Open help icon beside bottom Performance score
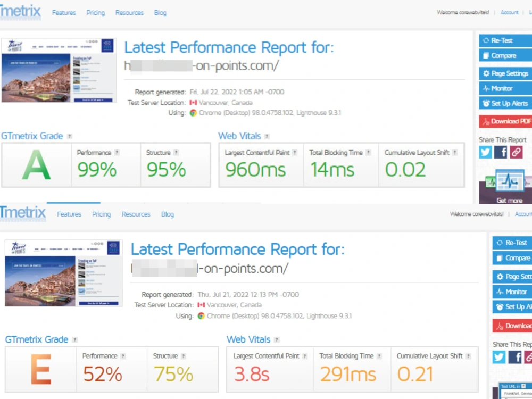Viewport: 532px width, 399px height. (123, 356)
